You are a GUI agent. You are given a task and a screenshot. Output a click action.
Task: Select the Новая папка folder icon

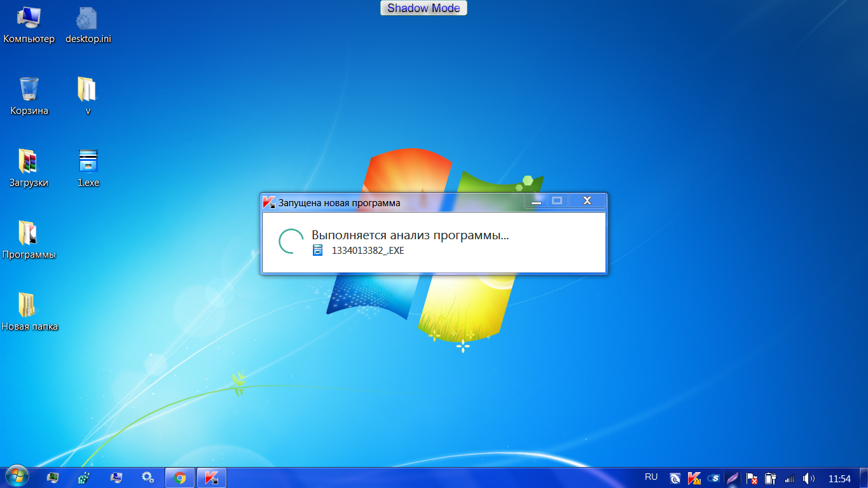point(29,312)
